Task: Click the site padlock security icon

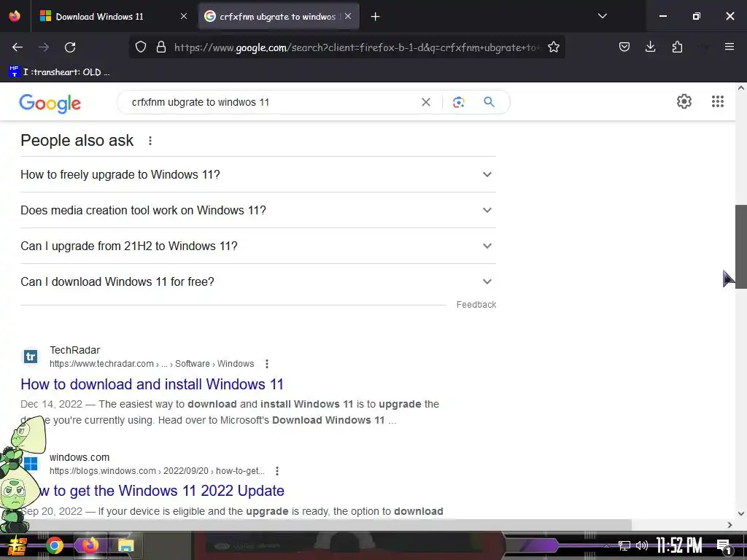Action: coord(161,47)
